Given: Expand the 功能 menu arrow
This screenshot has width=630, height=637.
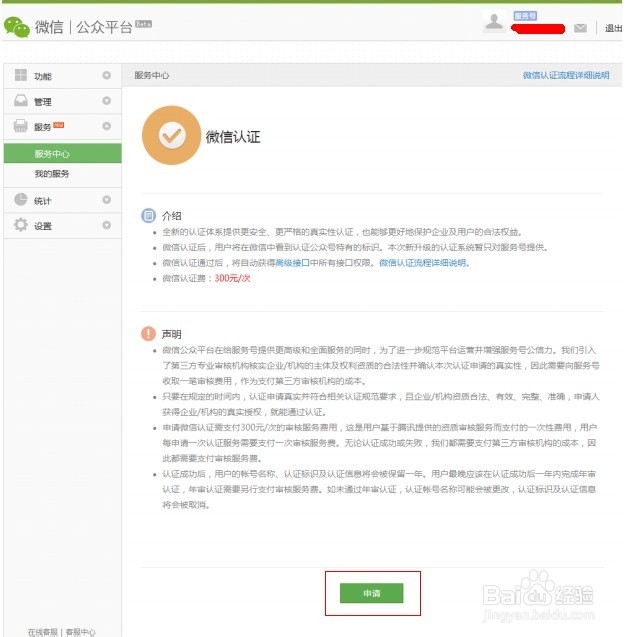Looking at the screenshot, I should click(106, 75).
